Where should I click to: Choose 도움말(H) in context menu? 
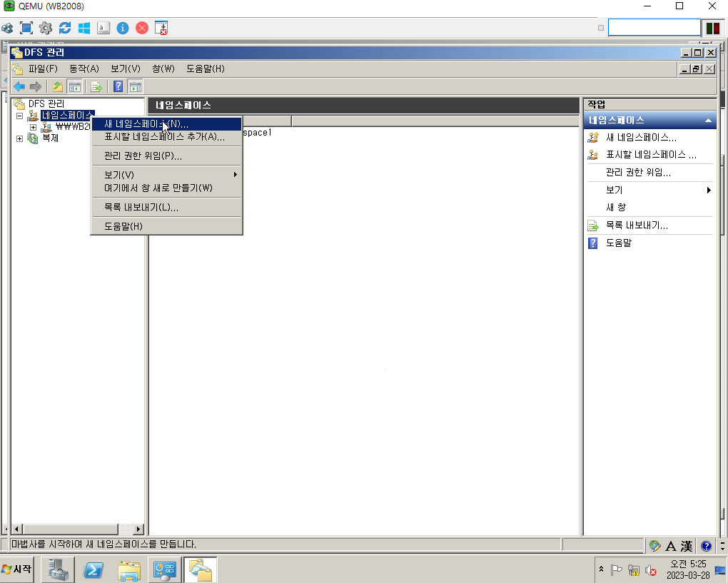(x=166, y=226)
